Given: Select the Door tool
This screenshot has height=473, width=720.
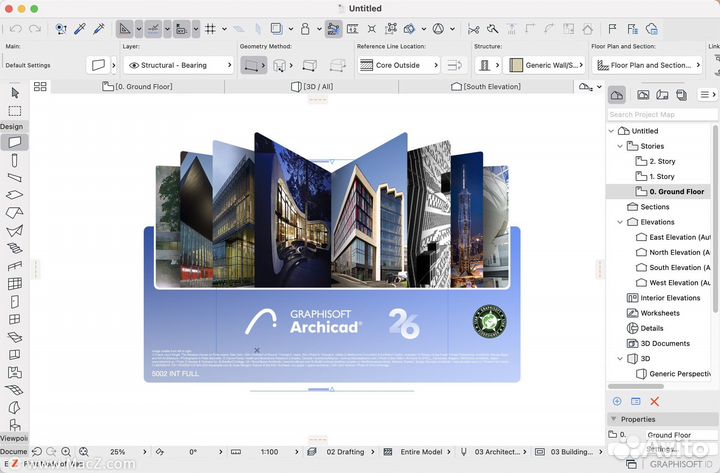Looking at the screenshot, I should (x=15, y=302).
